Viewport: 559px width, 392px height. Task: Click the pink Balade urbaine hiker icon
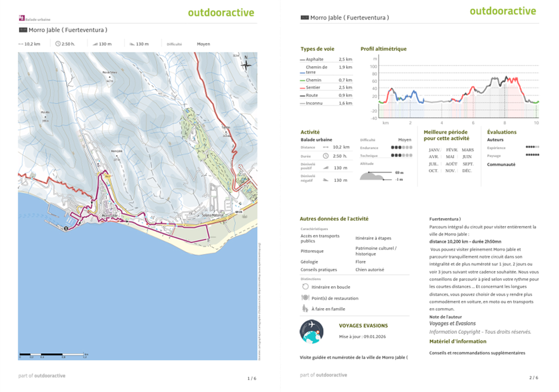[x=21, y=19]
